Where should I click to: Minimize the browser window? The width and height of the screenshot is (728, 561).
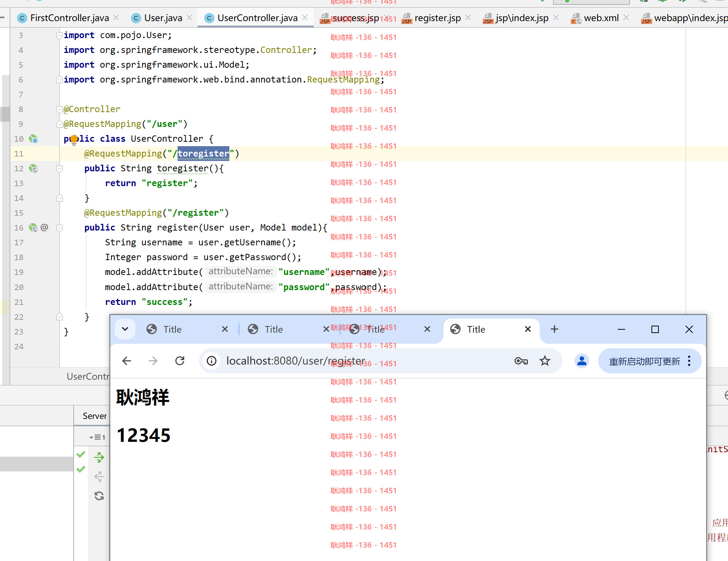click(x=621, y=329)
